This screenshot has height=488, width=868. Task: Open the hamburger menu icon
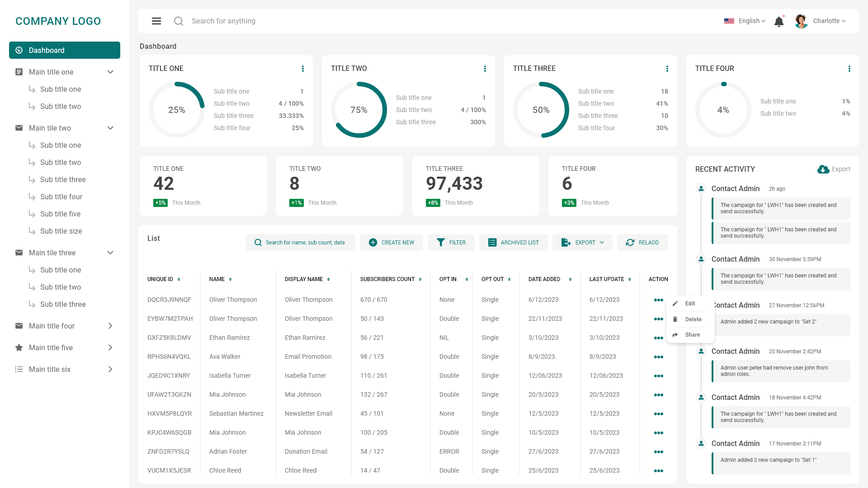coord(156,21)
